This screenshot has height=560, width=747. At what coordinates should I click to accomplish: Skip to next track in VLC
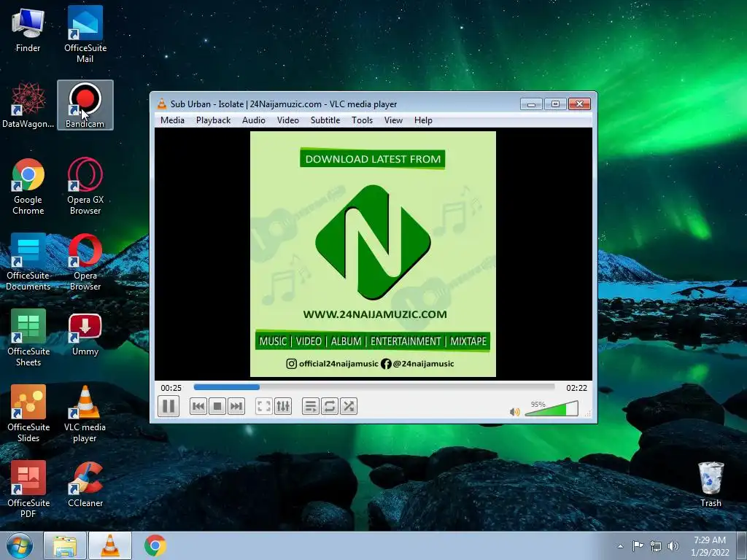[x=236, y=406]
